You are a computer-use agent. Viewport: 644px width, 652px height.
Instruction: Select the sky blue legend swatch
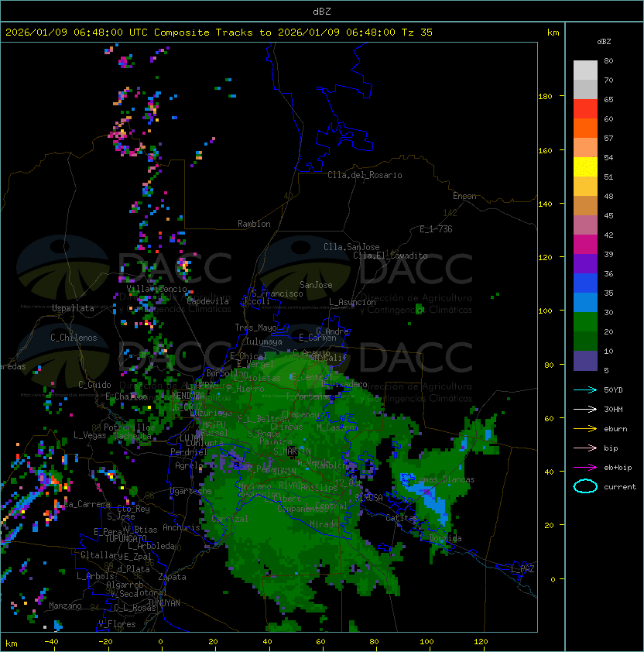coord(585,302)
